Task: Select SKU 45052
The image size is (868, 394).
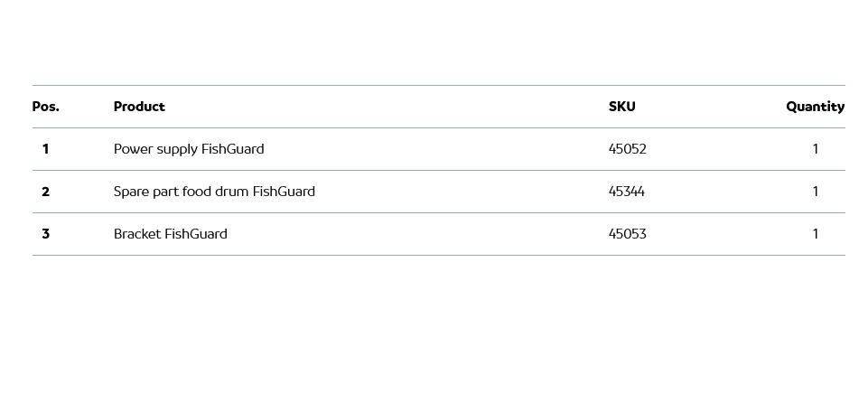Action: (x=628, y=149)
